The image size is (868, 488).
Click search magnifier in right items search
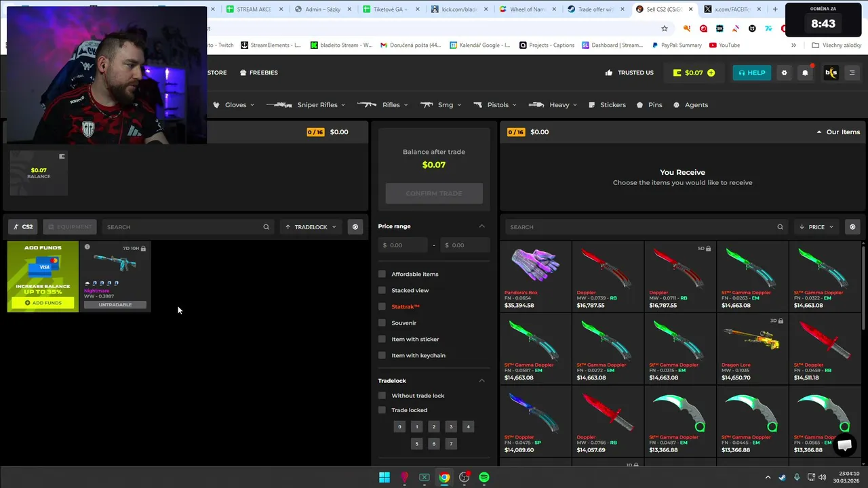click(780, 227)
